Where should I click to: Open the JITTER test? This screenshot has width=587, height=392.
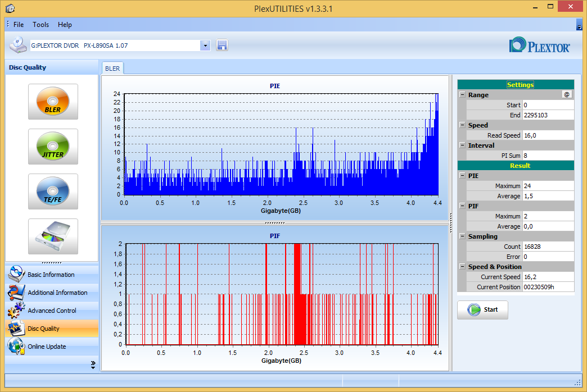click(x=53, y=147)
